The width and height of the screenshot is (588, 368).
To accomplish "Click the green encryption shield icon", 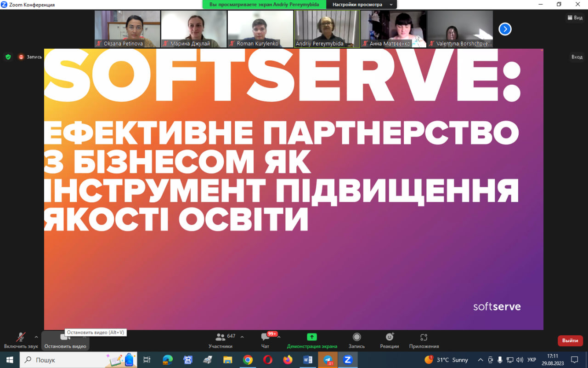I will (8, 57).
